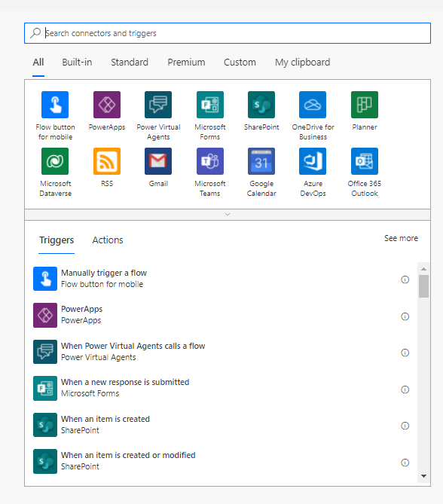Switch to the Actions tab

pyautogui.click(x=108, y=240)
